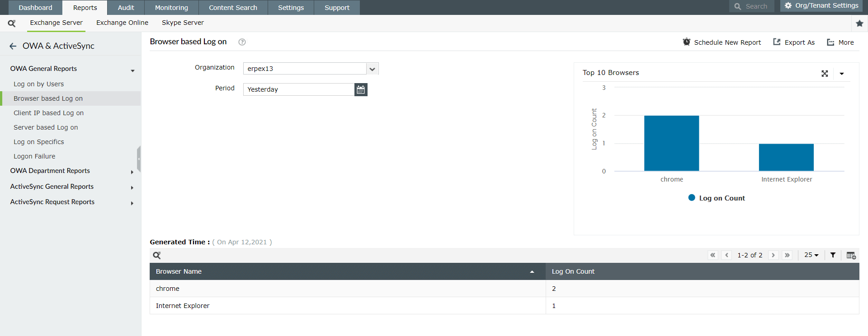Go to the first page of results
The height and width of the screenshot is (336, 868).
pyautogui.click(x=713, y=255)
